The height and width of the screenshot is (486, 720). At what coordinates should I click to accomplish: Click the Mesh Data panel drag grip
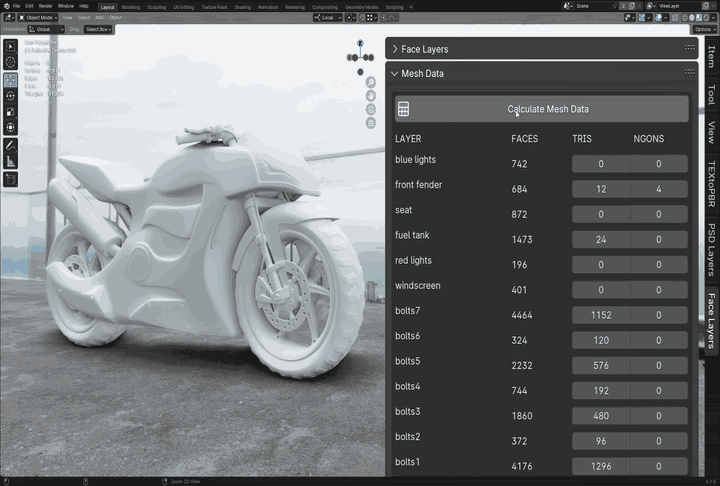point(690,72)
